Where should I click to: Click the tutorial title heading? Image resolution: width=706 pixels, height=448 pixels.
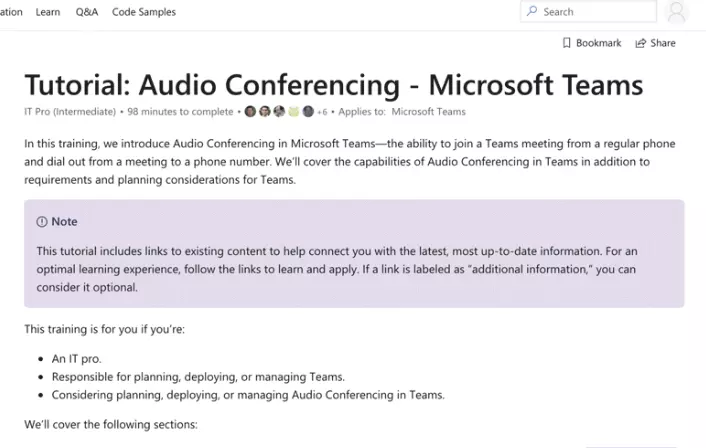pyautogui.click(x=334, y=85)
